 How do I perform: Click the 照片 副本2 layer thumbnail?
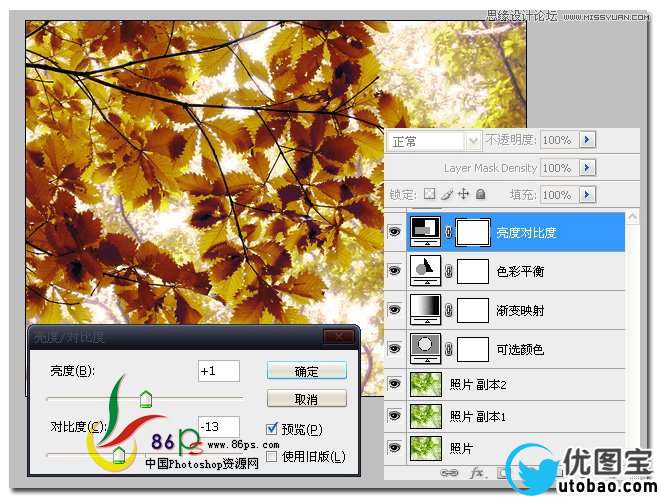point(426,384)
